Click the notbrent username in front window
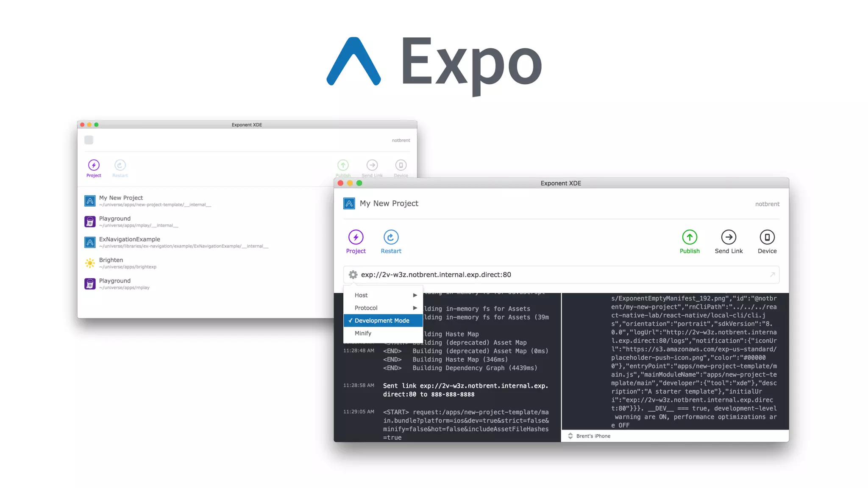The image size is (868, 488). click(767, 204)
